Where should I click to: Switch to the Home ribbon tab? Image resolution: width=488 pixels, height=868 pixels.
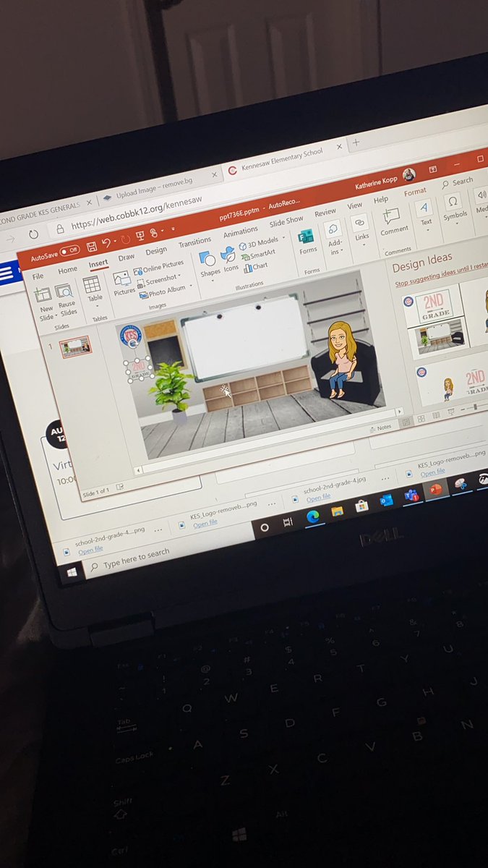(x=68, y=270)
